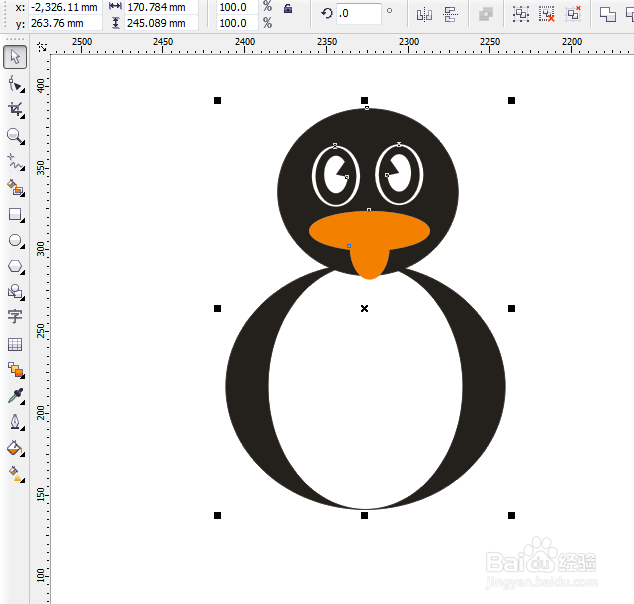Select the Basic Shapes tool

click(15, 291)
